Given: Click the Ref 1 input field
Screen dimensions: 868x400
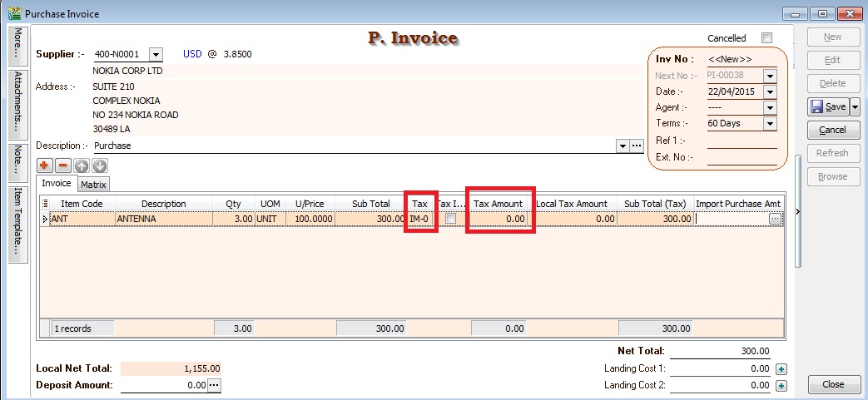Looking at the screenshot, I should coord(742,140).
